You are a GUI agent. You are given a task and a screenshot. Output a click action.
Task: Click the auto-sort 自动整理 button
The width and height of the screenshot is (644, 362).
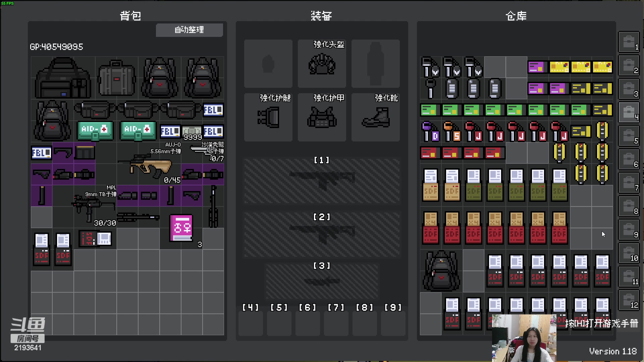[189, 30]
